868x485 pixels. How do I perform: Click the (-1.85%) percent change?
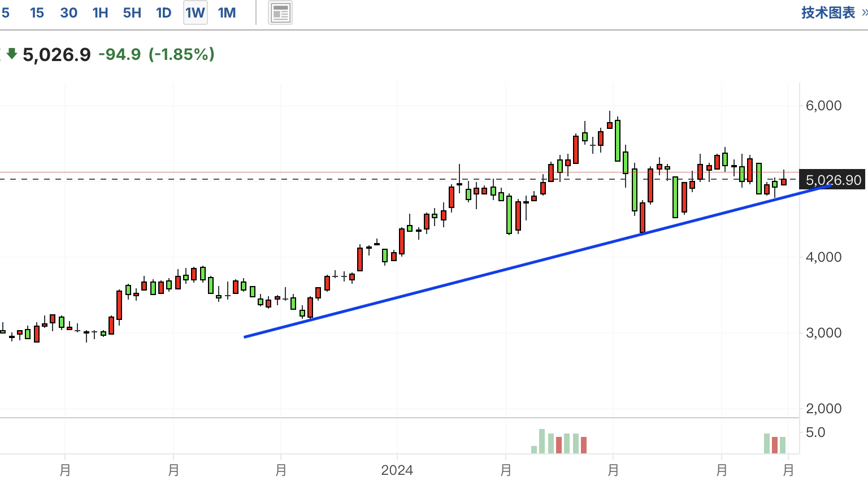coord(181,54)
